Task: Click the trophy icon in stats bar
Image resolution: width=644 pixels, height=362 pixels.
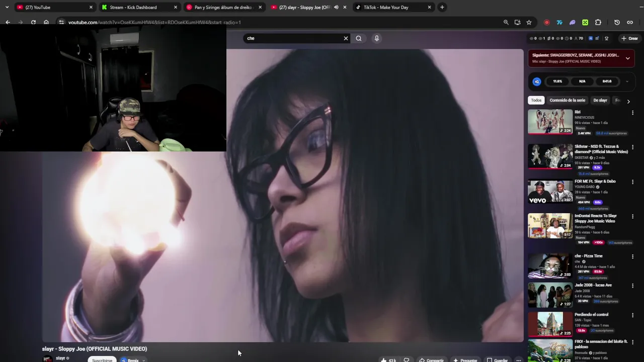Action: [606, 38]
